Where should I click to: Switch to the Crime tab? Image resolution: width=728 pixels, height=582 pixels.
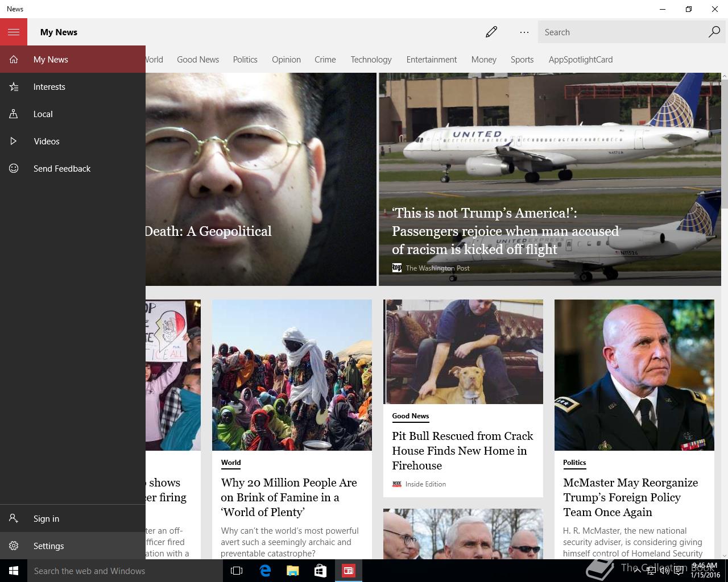[325, 59]
